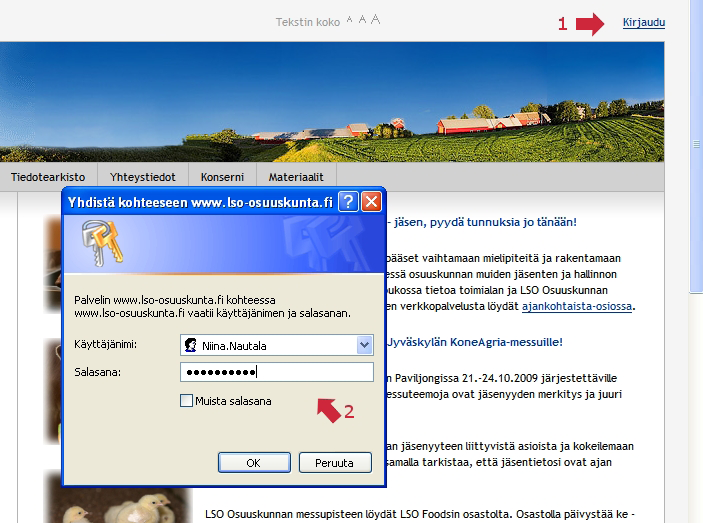Click the vertical scrollbar thumb

tap(696, 144)
